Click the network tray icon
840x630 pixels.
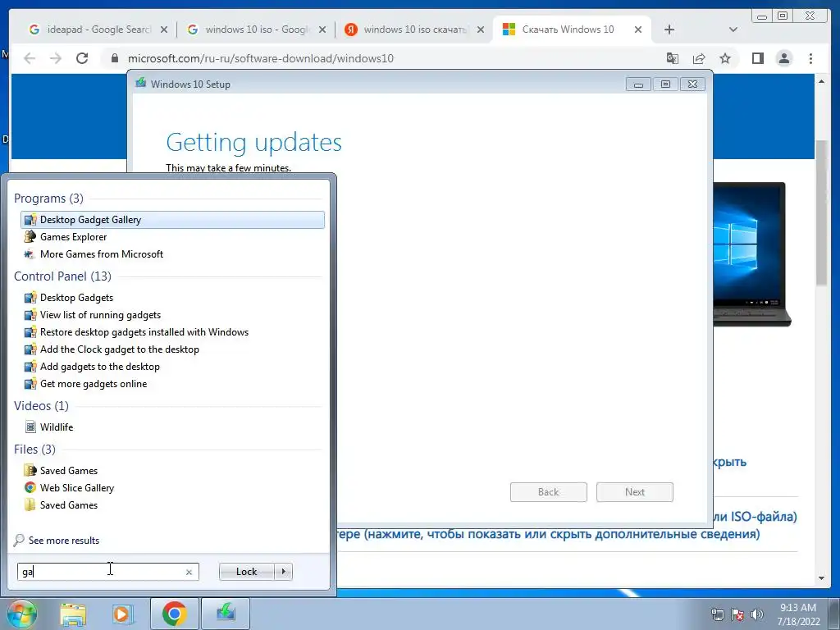(x=717, y=615)
